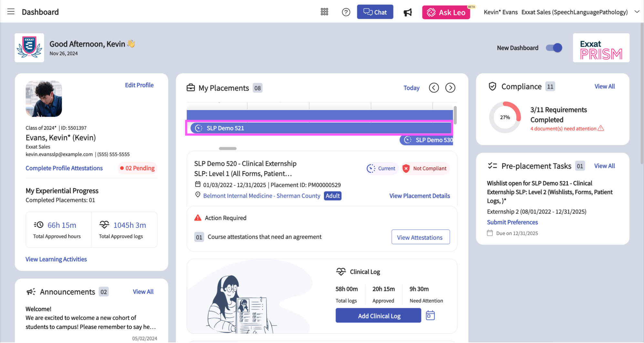Go to previous placements timeline period
The height and width of the screenshot is (343, 644).
pos(434,88)
